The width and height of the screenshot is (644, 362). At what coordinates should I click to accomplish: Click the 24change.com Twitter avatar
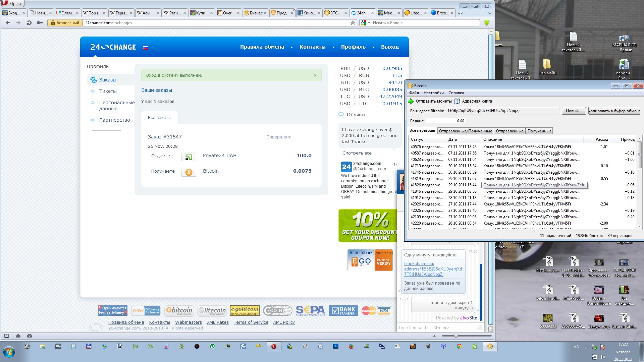pyautogui.click(x=346, y=167)
